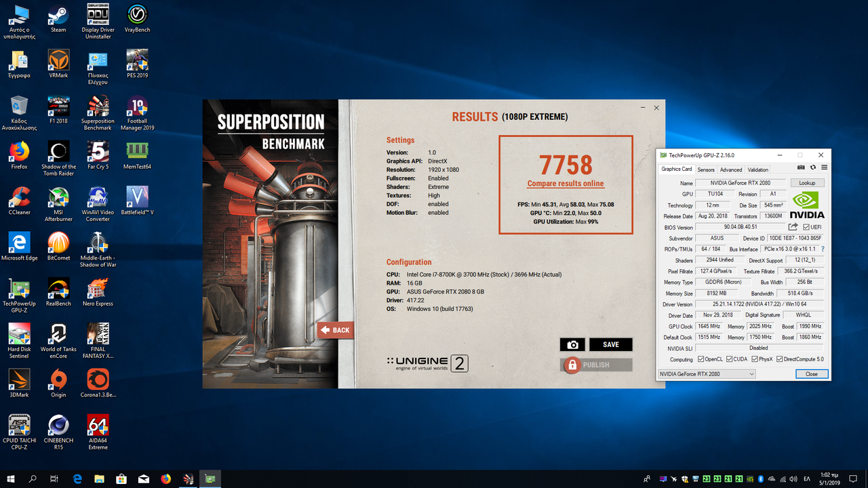Click the BACK button in Superposition

tap(336, 330)
